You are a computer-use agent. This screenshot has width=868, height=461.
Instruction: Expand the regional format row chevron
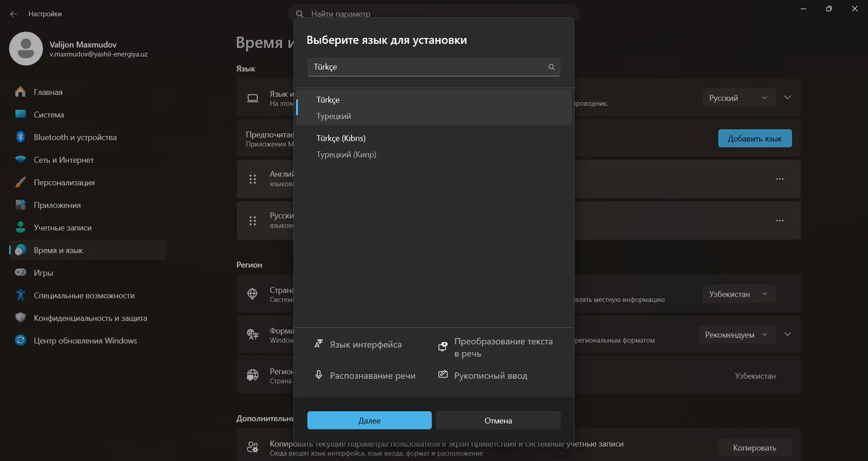pyautogui.click(x=788, y=335)
